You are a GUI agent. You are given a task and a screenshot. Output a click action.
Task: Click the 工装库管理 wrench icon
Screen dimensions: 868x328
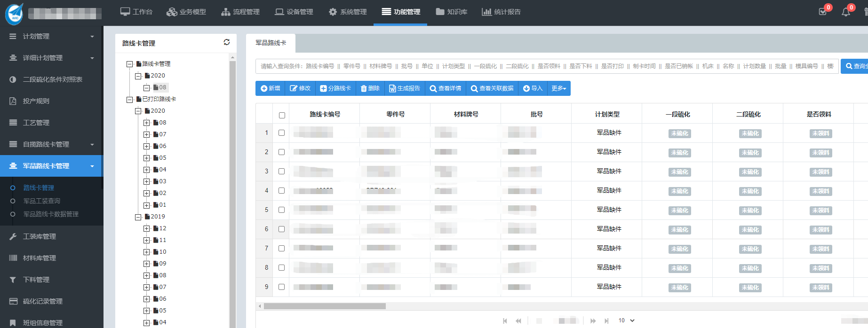(x=13, y=236)
